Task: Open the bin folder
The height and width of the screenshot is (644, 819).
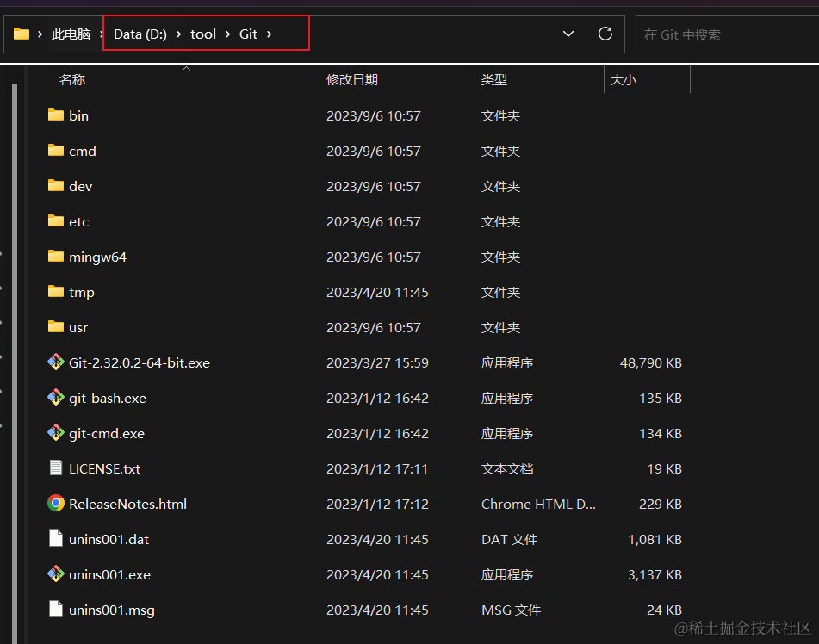Action: click(x=78, y=115)
